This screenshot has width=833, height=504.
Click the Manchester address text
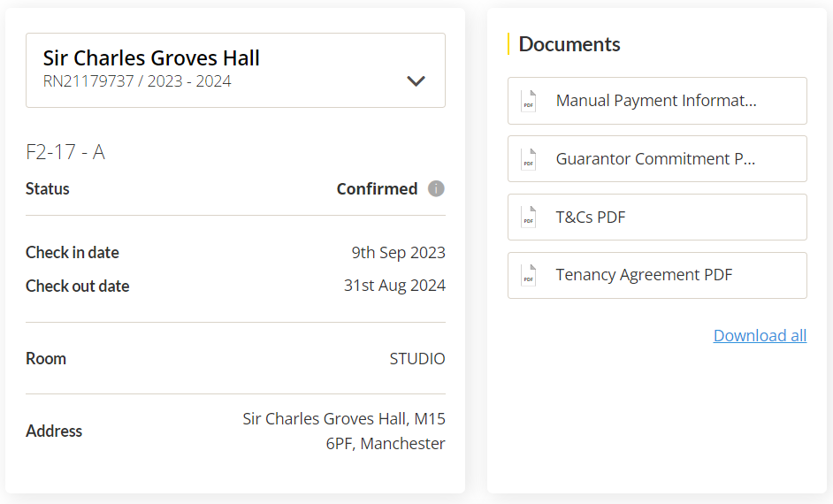click(x=402, y=444)
